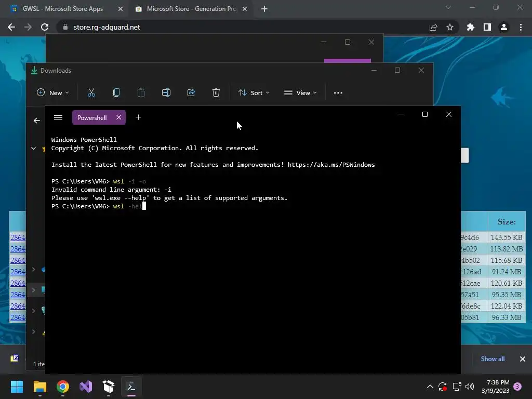Expand the Network tree node

coord(34,311)
